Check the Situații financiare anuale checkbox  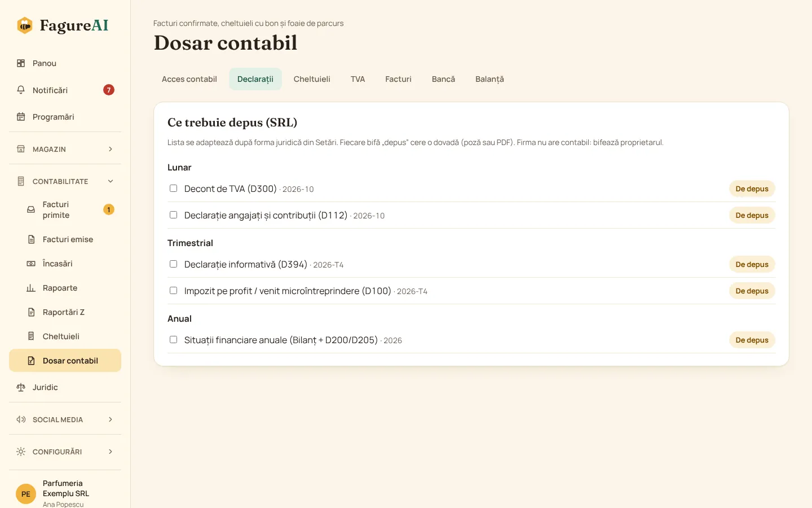click(174, 340)
